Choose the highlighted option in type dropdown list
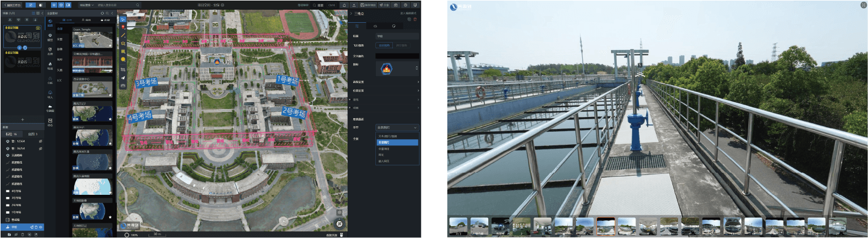 click(x=397, y=143)
